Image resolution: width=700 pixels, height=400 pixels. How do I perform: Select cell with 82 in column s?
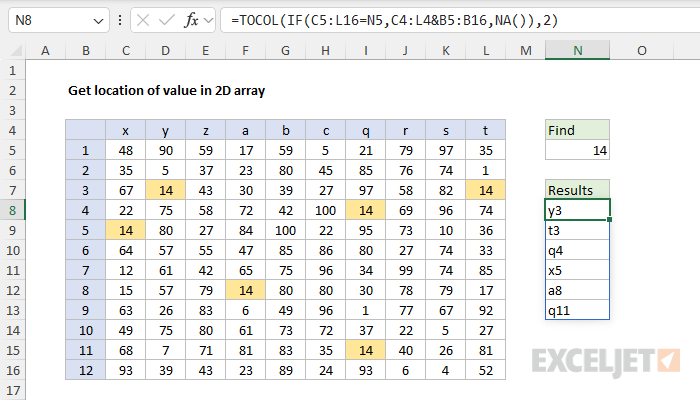pos(446,190)
